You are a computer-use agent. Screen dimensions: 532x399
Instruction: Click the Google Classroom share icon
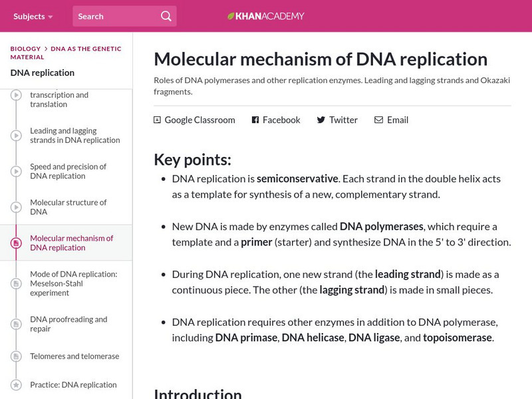[x=156, y=120]
